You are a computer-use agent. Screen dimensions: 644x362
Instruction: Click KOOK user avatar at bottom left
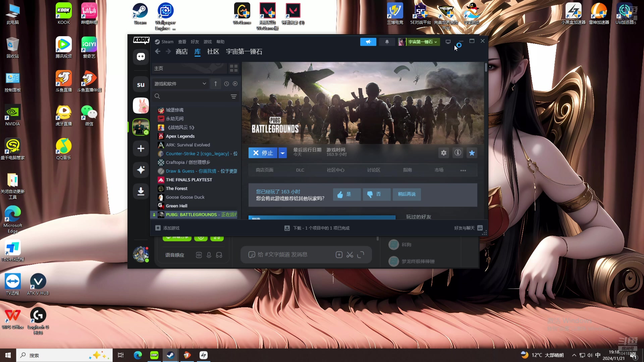pyautogui.click(x=141, y=254)
